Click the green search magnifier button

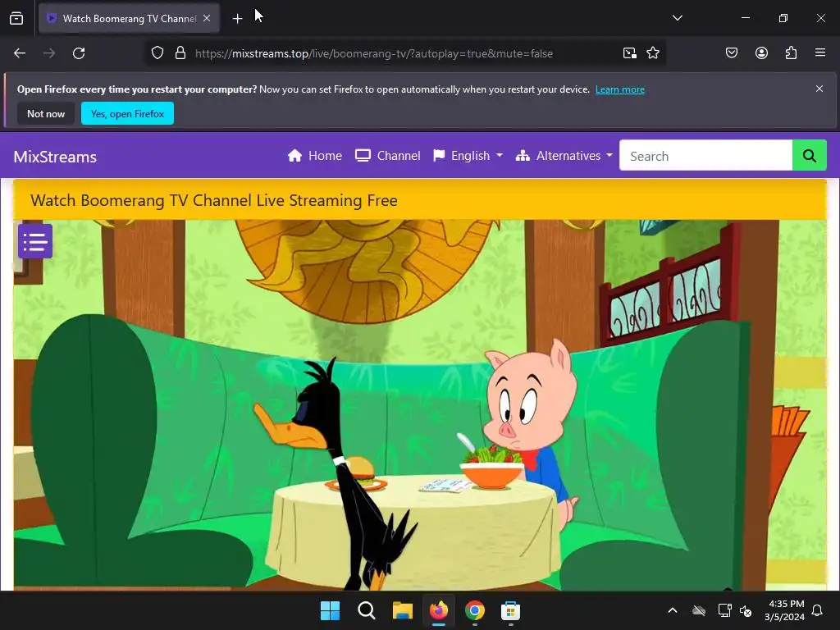tap(809, 156)
